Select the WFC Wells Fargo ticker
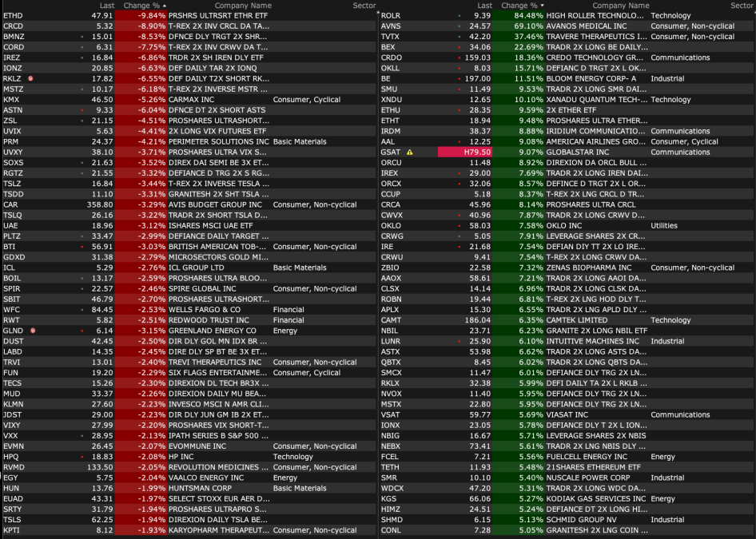Viewport: 756px width, 539px height. point(12,309)
